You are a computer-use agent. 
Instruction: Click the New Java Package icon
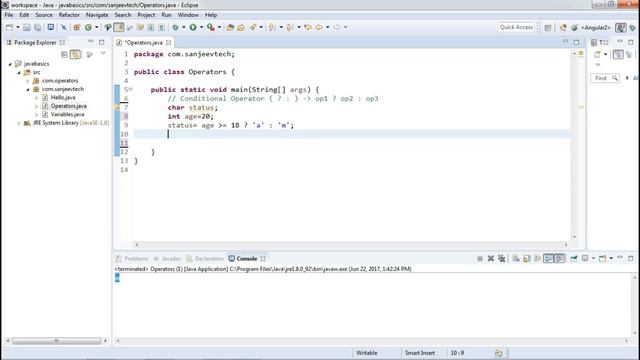pos(77,27)
